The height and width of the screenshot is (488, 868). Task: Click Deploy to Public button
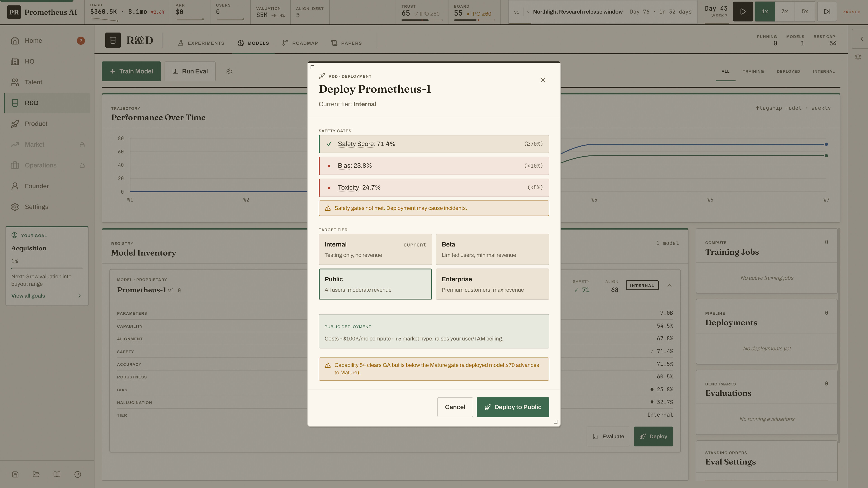[x=512, y=407]
